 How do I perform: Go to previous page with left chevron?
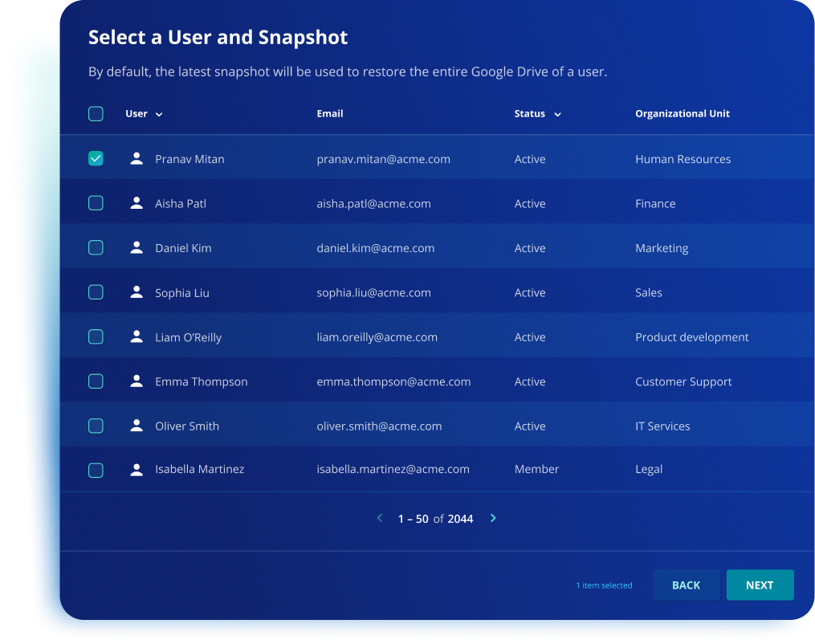[380, 519]
